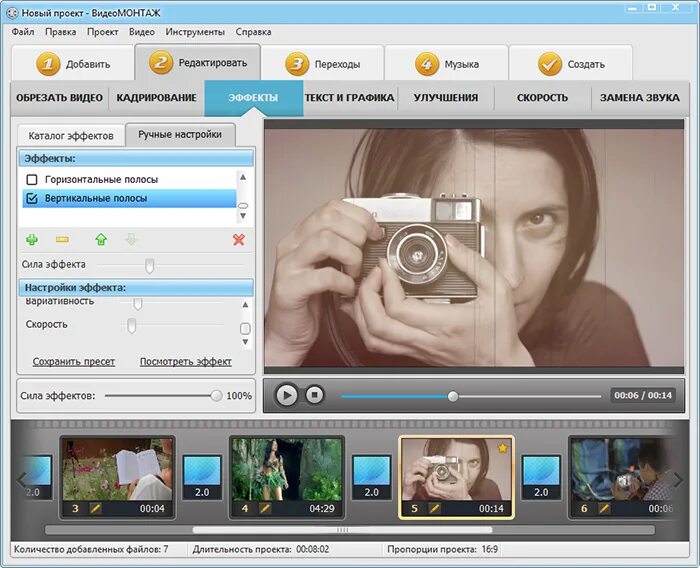Move effect up with green arrow
700x568 pixels.
(101, 240)
